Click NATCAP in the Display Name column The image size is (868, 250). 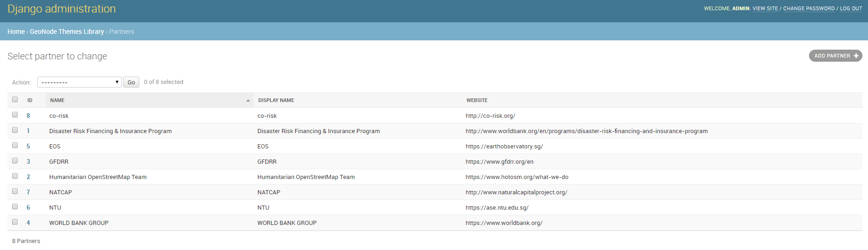[269, 192]
